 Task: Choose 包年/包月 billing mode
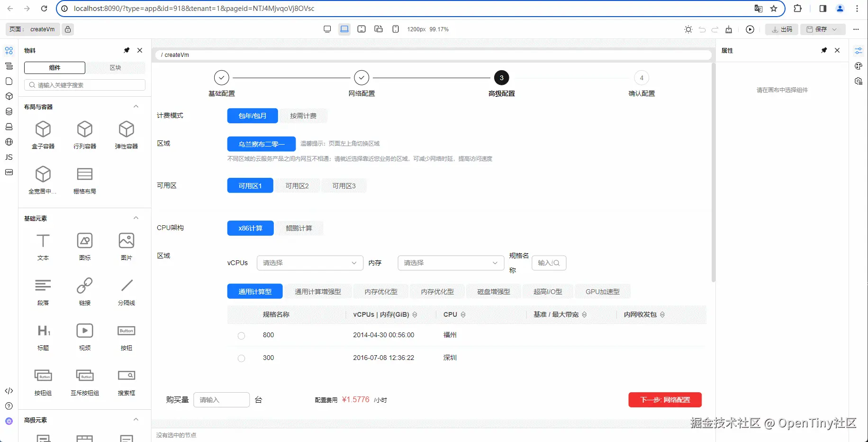click(x=252, y=116)
